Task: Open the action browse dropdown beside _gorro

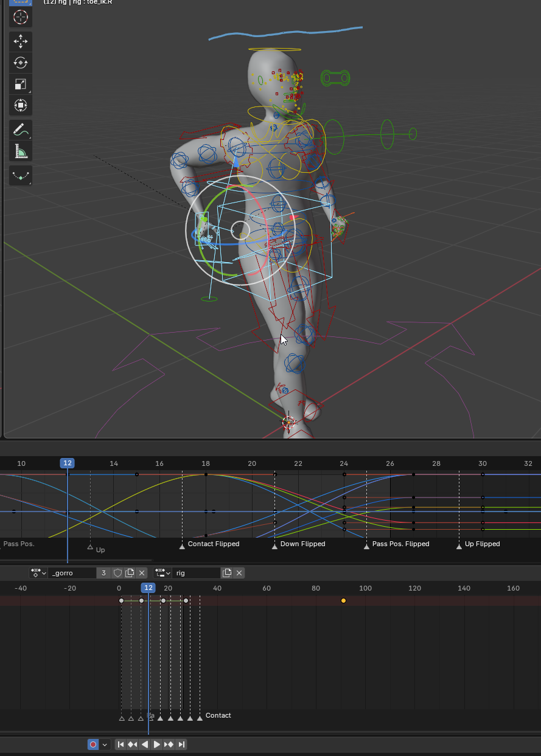Action: pos(38,573)
